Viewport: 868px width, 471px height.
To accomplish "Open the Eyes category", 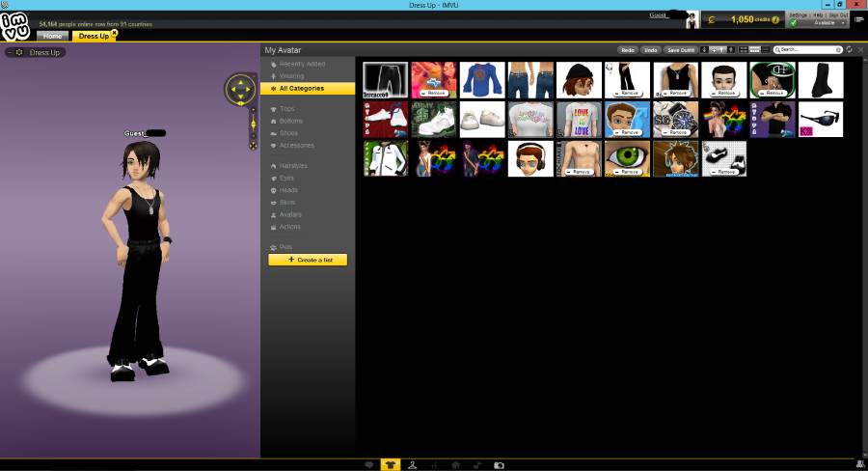I will (x=286, y=179).
